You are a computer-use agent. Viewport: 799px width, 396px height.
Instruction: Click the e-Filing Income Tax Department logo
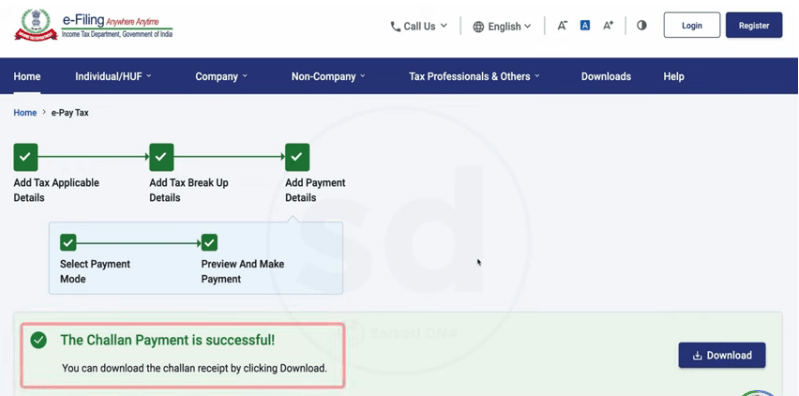[x=93, y=25]
